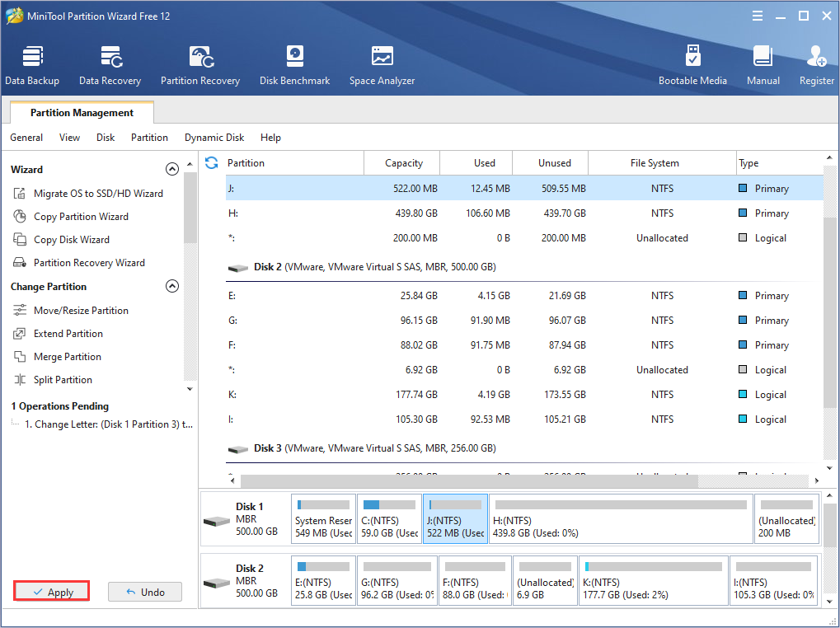Switch to the Partition Management tab
Screen dimensions: 840x628
pos(82,112)
